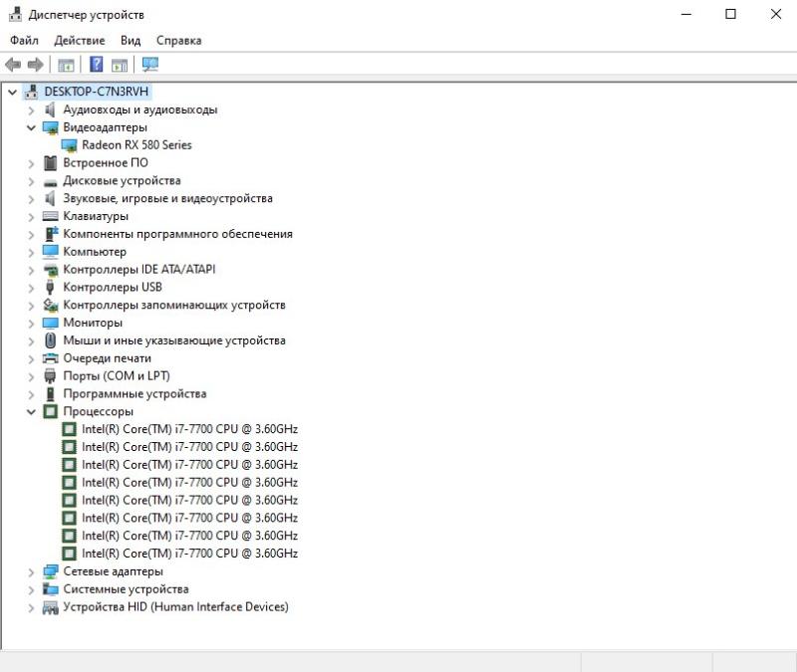Click the Процессоры chip icon
797x672 pixels.
(50, 411)
